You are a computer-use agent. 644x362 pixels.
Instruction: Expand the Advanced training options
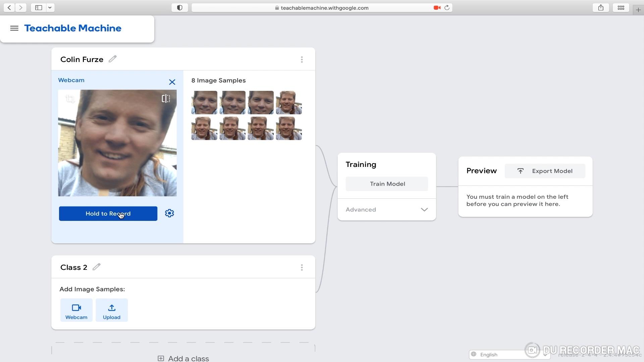(x=387, y=210)
